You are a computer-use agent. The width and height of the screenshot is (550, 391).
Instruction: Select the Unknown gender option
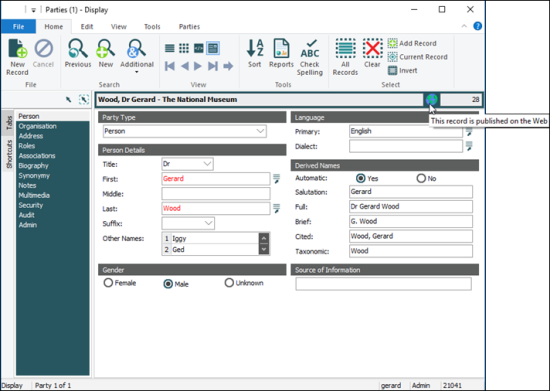[229, 283]
